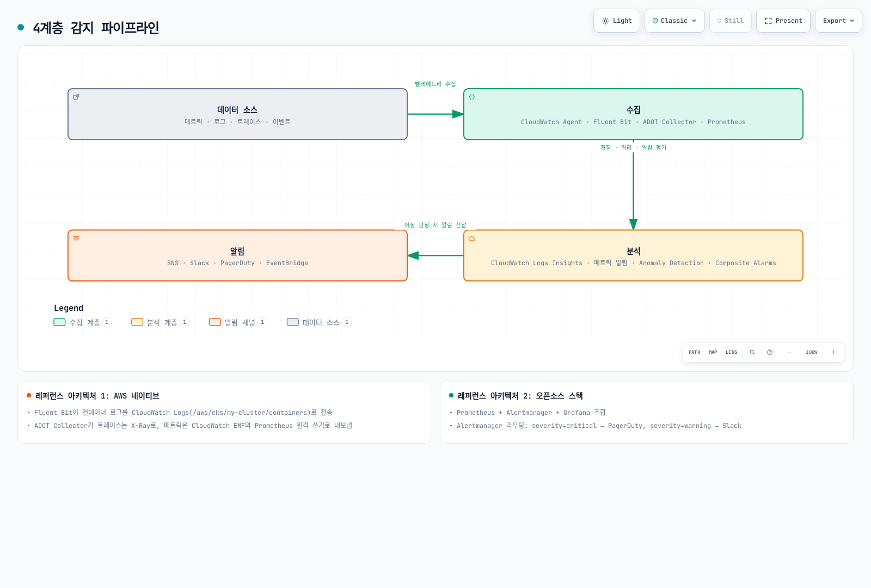Open the help question mark icon
871x588 pixels.
(770, 352)
